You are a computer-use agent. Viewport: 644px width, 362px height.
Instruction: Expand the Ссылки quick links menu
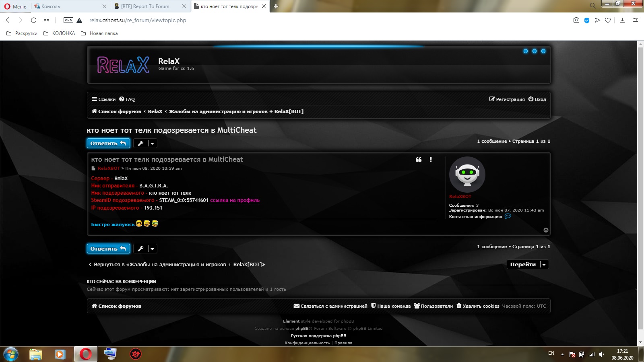[x=103, y=99]
